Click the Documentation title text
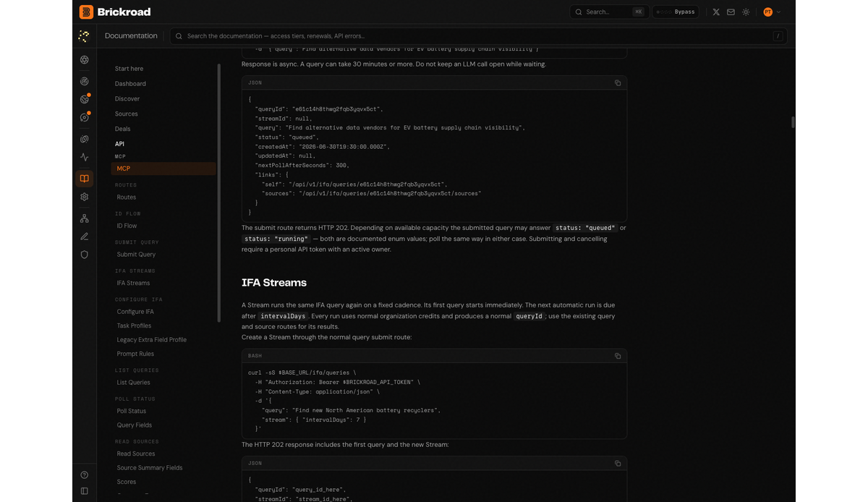This screenshot has width=868, height=502. pos(131,36)
